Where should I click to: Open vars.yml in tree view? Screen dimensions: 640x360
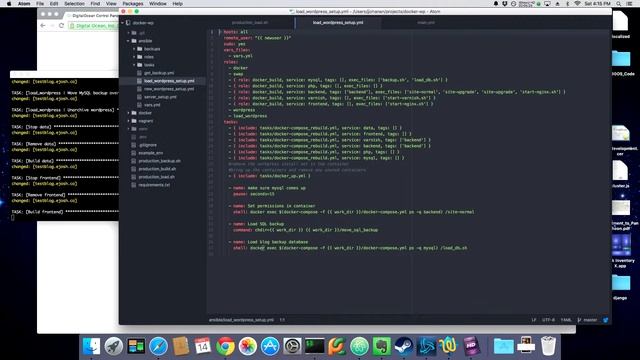pos(152,105)
